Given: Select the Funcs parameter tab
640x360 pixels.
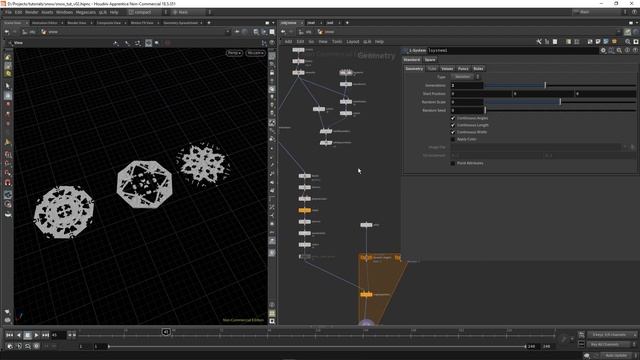Looking at the screenshot, I should pyautogui.click(x=463, y=69).
